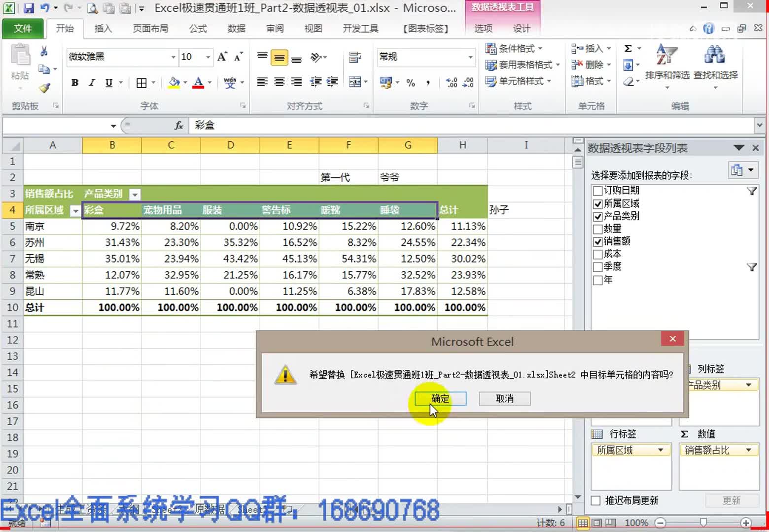The width and height of the screenshot is (769, 532).
Task: Expand the Name Box dropdown
Action: (113, 126)
